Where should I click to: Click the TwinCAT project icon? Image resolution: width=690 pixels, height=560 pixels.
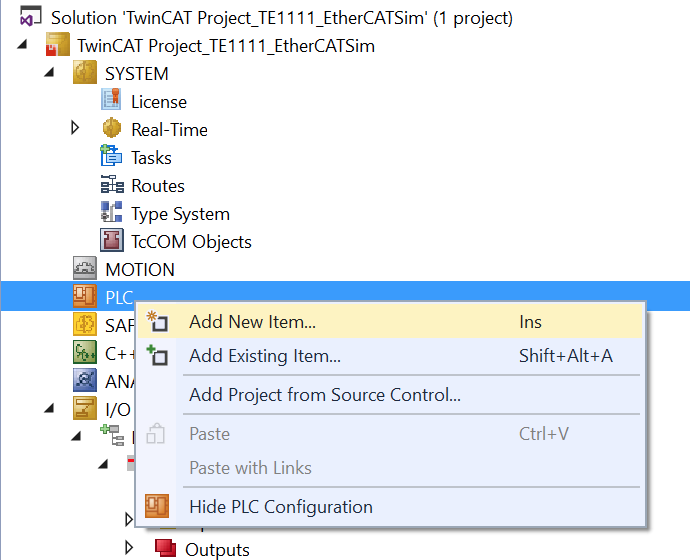tap(58, 45)
